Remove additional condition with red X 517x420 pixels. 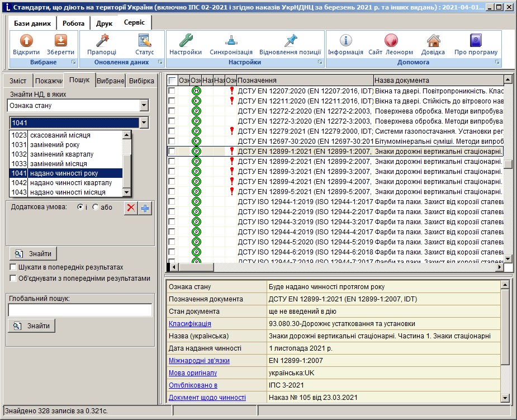tap(131, 208)
